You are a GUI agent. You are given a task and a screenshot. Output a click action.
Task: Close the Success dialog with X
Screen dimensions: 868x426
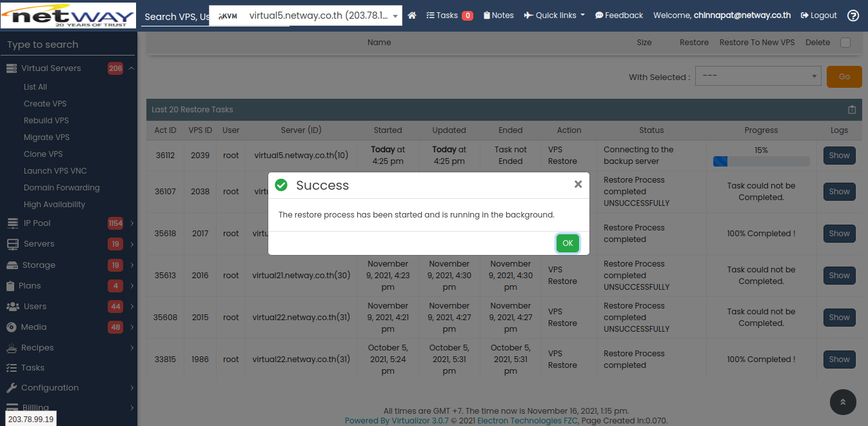pyautogui.click(x=578, y=185)
